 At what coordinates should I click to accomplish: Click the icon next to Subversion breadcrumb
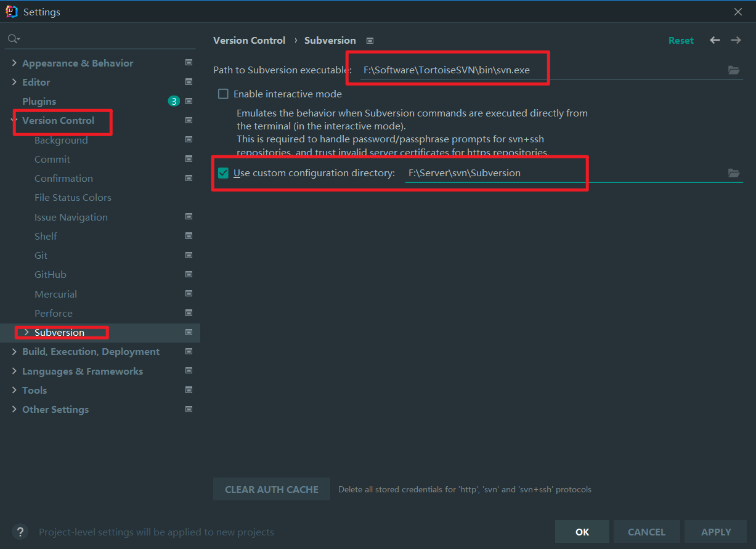pyautogui.click(x=370, y=41)
